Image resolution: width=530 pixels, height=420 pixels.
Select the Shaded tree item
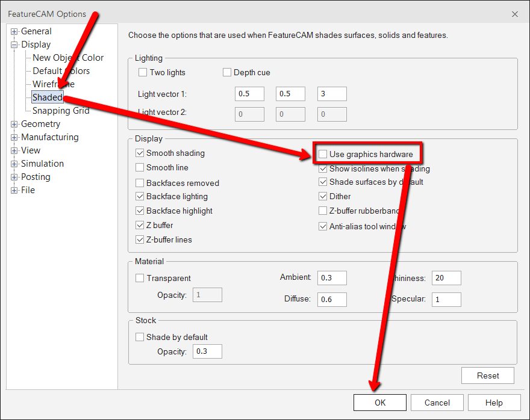point(48,97)
